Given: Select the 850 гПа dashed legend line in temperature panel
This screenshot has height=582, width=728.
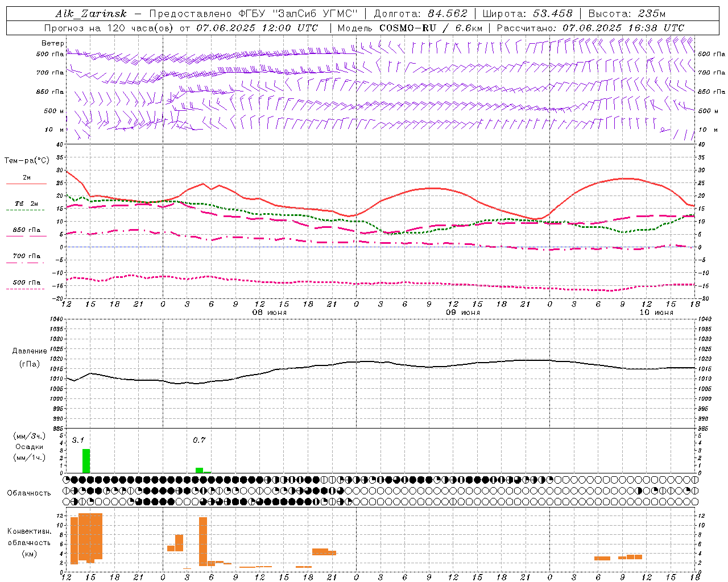Looking at the screenshot, I should point(26,236).
